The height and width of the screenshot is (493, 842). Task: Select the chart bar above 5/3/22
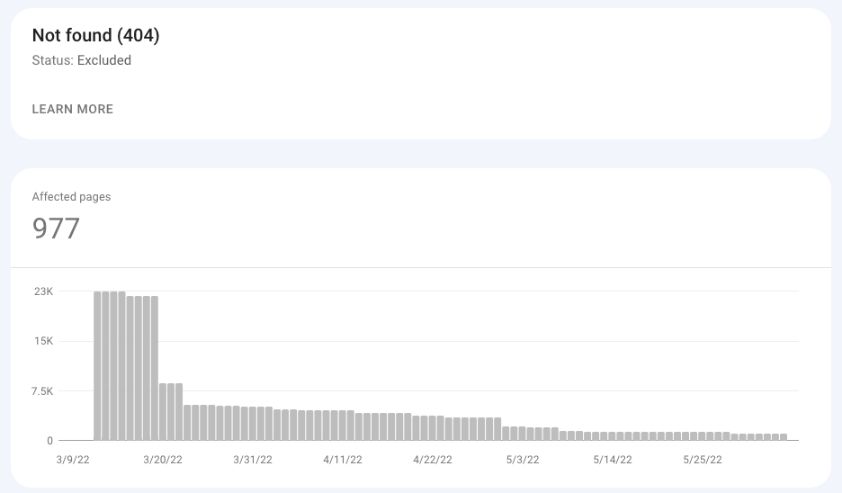pos(523,433)
